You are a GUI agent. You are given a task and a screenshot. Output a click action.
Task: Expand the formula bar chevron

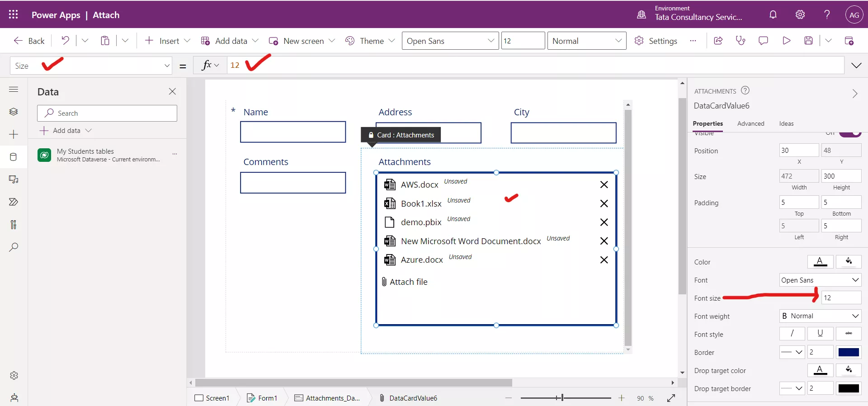(856, 66)
